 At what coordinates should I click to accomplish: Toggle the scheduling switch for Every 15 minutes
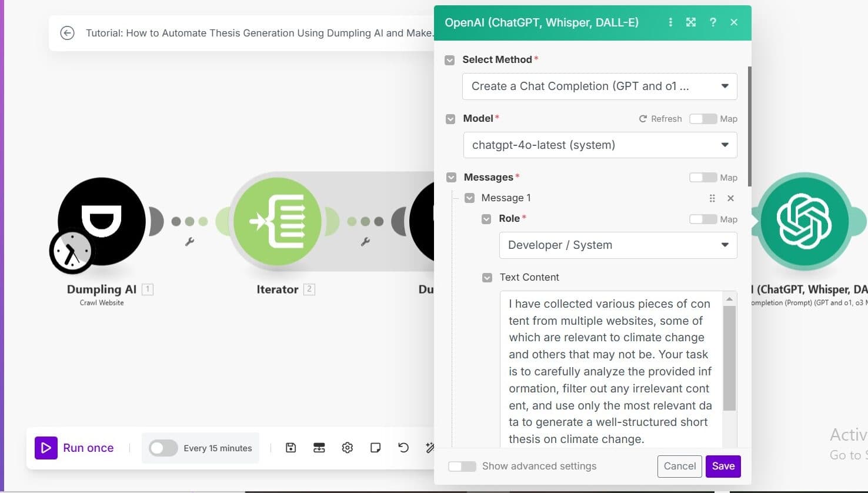click(163, 448)
